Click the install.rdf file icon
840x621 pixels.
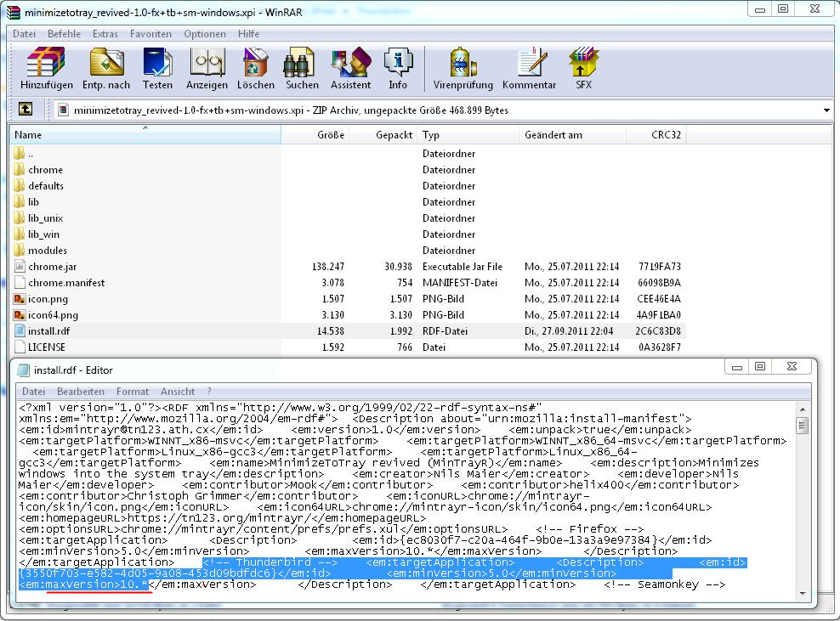coord(20,330)
